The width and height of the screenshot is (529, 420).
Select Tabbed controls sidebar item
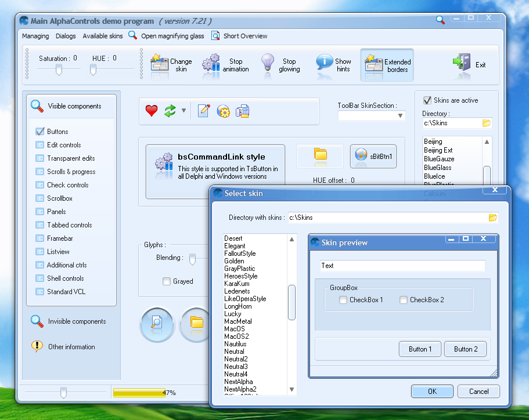coord(63,225)
